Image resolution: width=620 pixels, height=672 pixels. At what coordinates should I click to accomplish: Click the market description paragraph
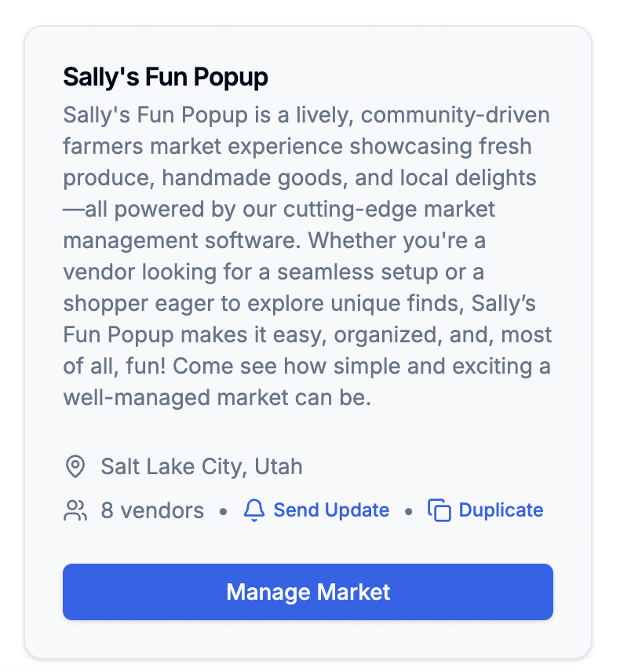306,256
